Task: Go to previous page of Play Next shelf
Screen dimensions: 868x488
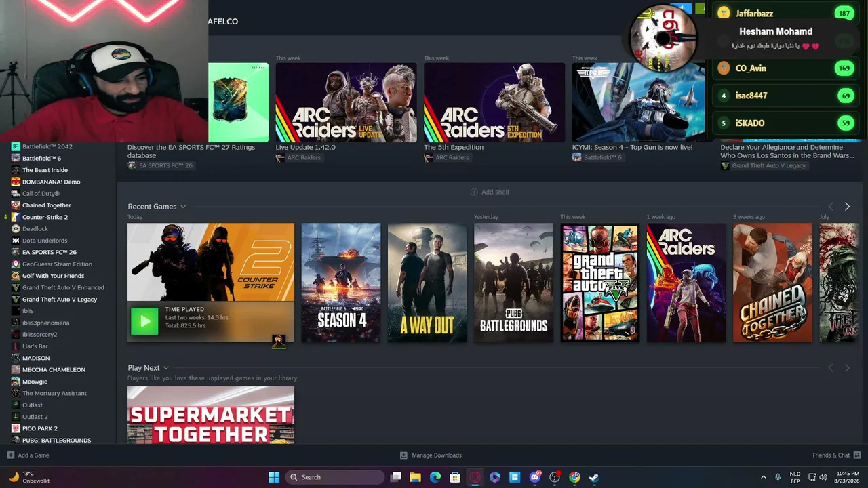Action: [831, 368]
